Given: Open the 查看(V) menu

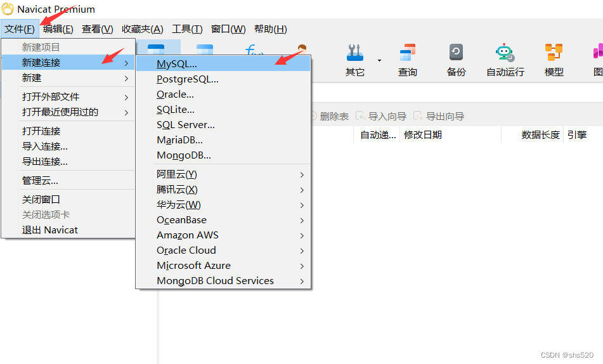Looking at the screenshot, I should click(x=97, y=29).
